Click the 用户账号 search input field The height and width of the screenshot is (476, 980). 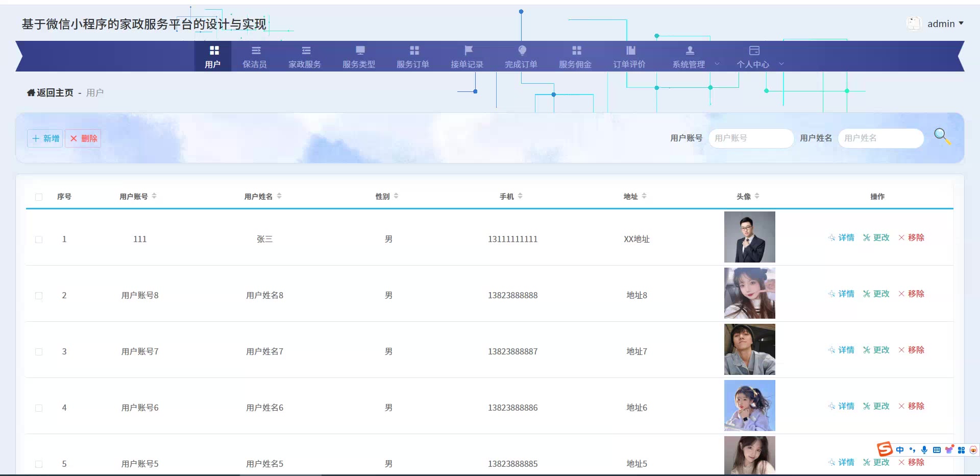750,138
